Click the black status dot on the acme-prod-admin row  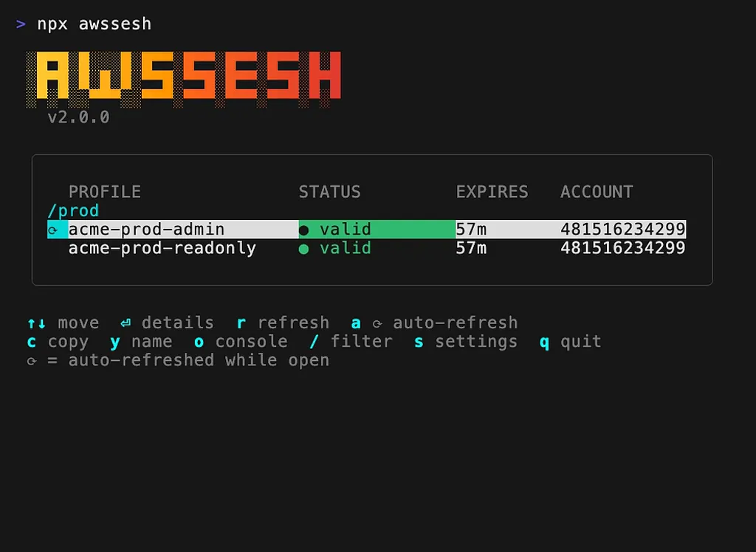[x=303, y=230]
